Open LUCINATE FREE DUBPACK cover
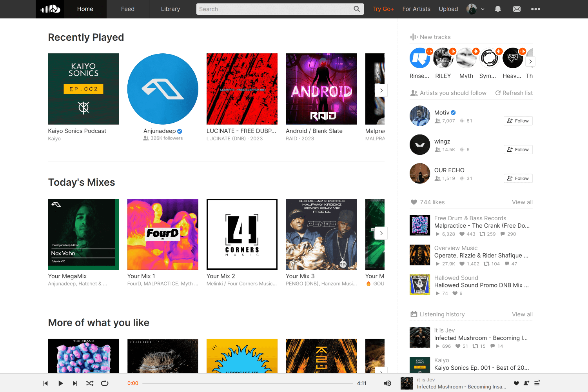The width and height of the screenshot is (588, 392). click(x=242, y=89)
